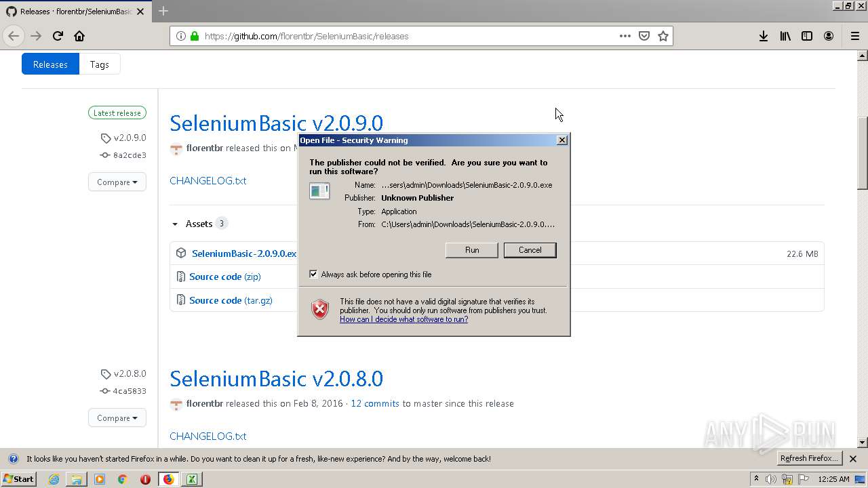868x488 pixels.
Task: Open CHANGELOG.txt under v2.0.8.0
Action: pos(208,436)
